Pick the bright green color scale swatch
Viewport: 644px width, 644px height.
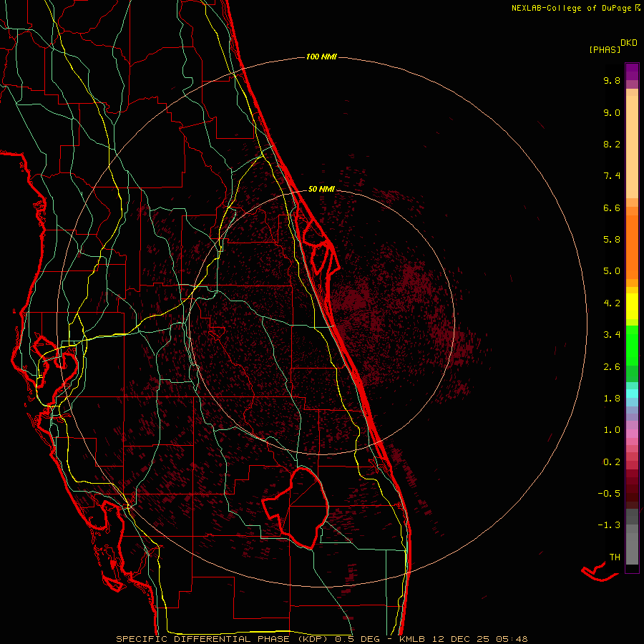tap(632, 345)
